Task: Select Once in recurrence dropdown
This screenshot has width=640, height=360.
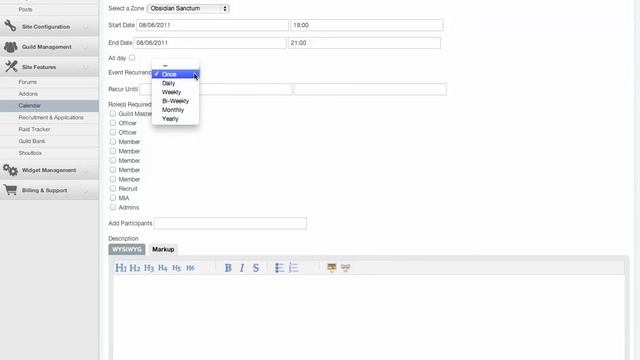Action: [176, 74]
